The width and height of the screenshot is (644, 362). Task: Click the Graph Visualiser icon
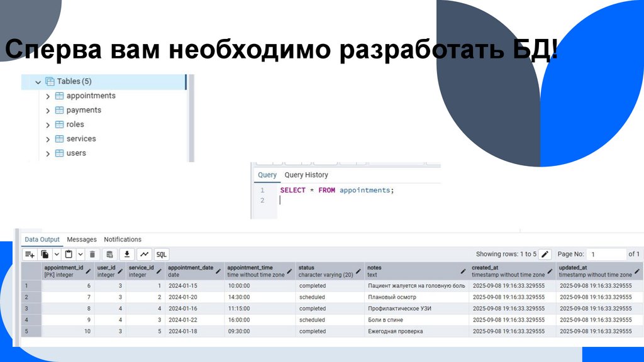point(144,255)
